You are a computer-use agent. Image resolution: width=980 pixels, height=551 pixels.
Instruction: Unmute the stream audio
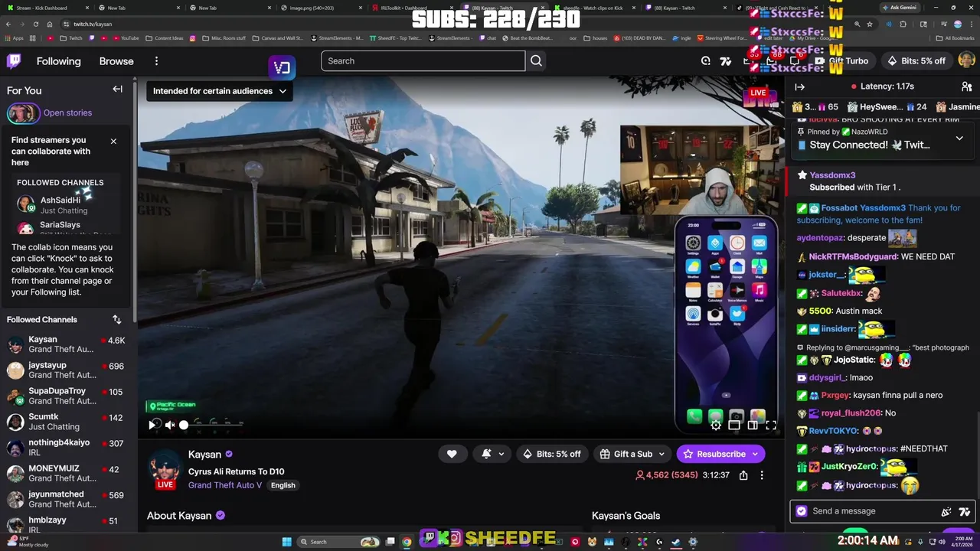[170, 425]
